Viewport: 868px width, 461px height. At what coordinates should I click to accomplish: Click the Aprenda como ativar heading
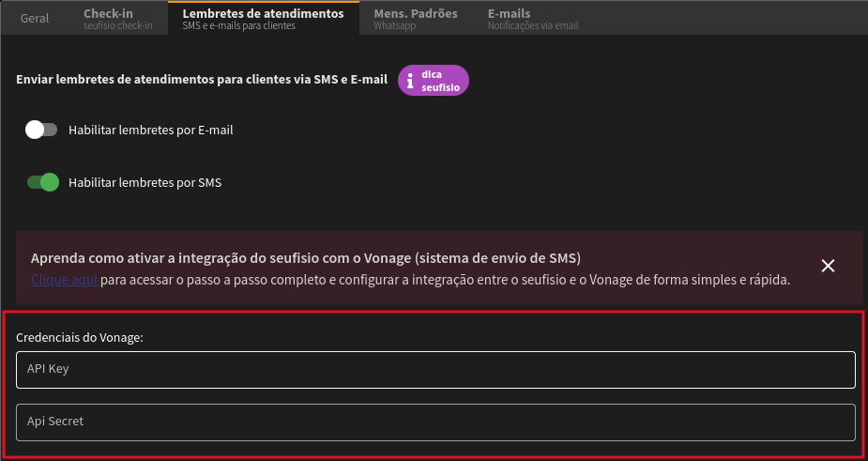[306, 258]
